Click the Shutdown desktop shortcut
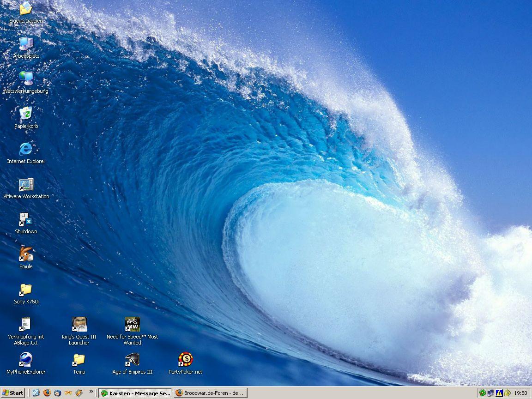Image resolution: width=532 pixels, height=399 pixels. click(26, 220)
